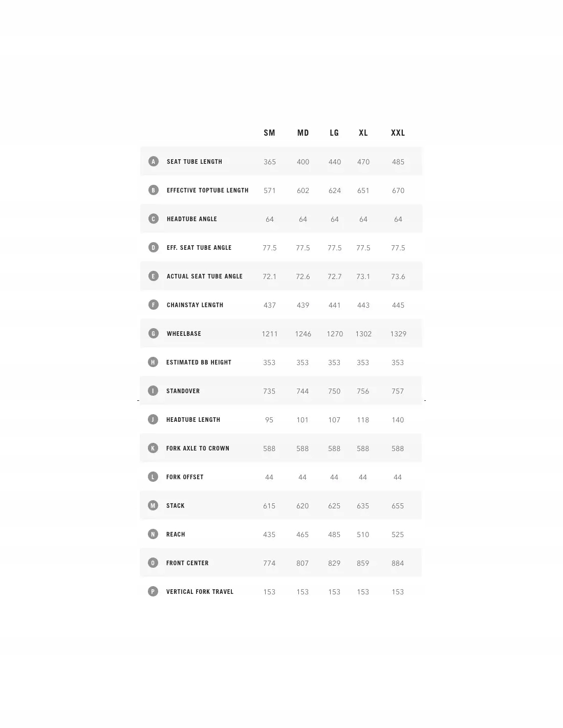The image size is (563, 728).
Task: Click the Wheelbase value 1270 for LG
Action: (x=335, y=334)
